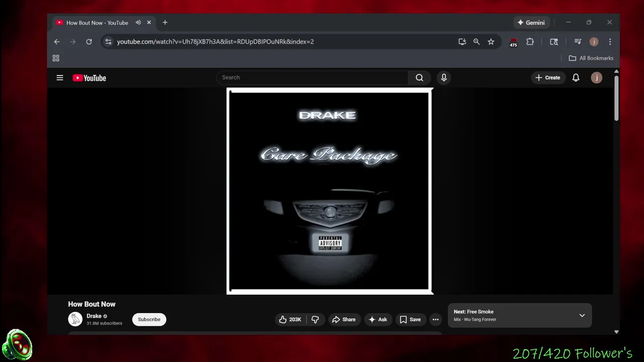Click the Create button
The width and height of the screenshot is (644, 362).
point(547,77)
